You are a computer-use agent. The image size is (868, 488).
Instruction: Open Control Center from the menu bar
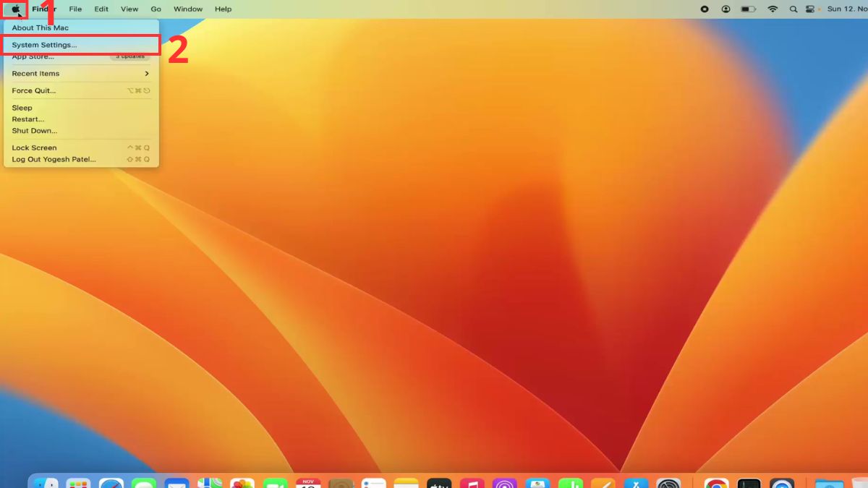coord(811,9)
